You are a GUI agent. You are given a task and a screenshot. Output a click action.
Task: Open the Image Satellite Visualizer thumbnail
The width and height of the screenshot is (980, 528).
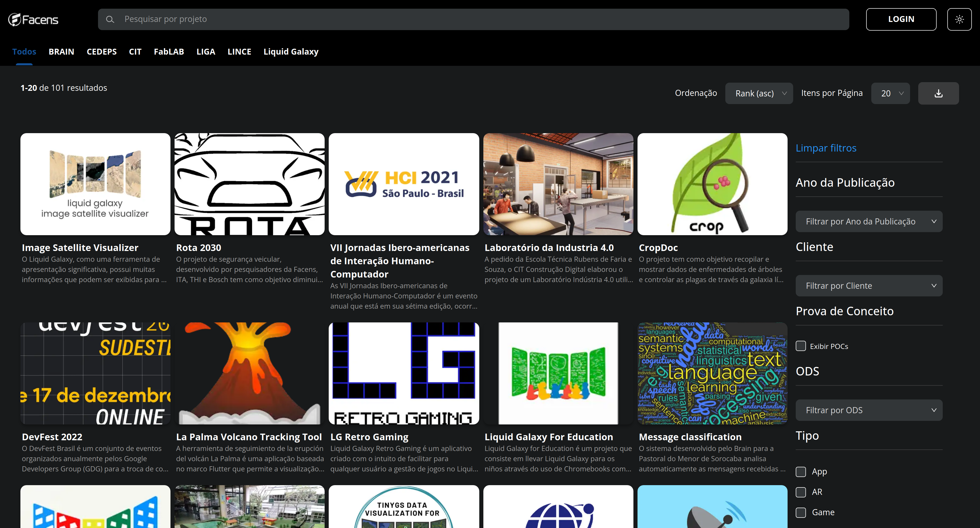(x=95, y=184)
